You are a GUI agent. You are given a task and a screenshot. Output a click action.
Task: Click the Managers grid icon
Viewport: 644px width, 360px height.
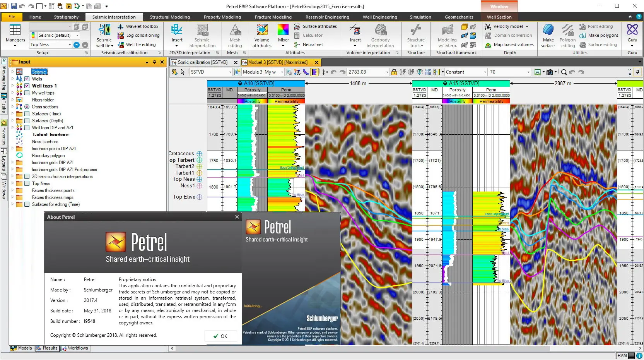15,30
